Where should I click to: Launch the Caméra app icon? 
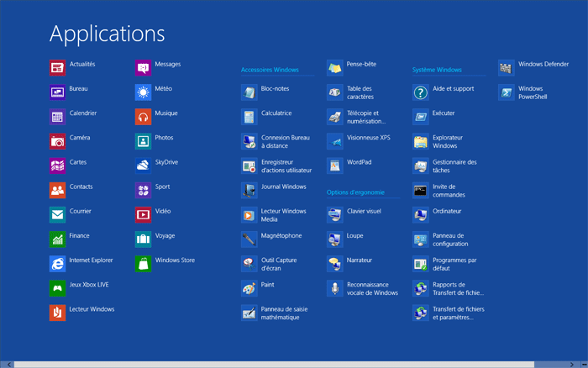(57, 141)
